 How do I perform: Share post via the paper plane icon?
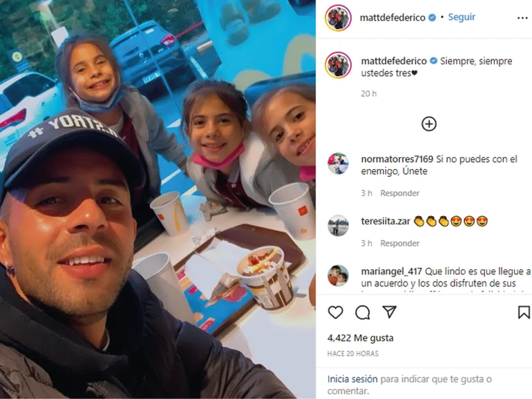[390, 312]
